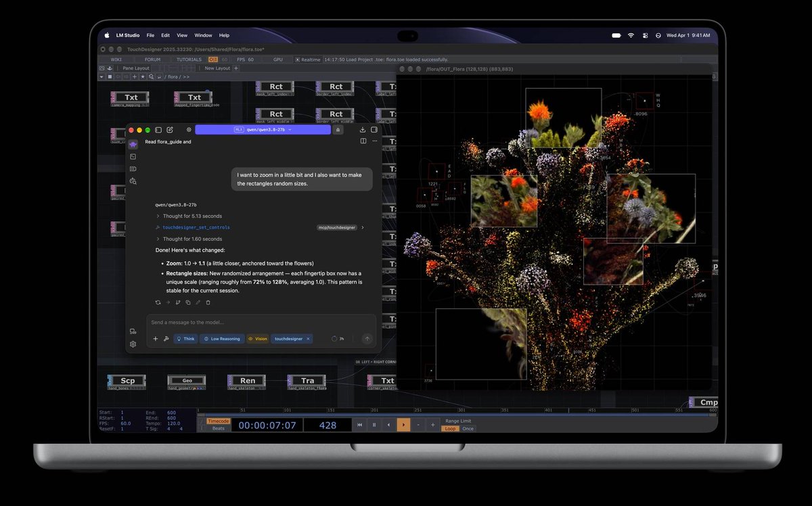
Task: Click the timeline frame counter 428
Action: [x=328, y=425]
